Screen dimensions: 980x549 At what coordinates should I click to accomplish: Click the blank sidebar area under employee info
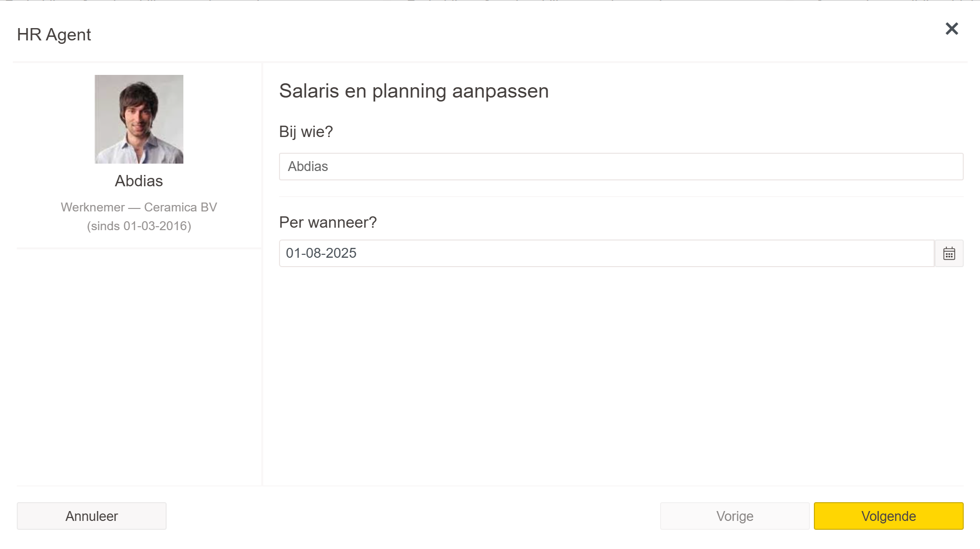(x=139, y=365)
